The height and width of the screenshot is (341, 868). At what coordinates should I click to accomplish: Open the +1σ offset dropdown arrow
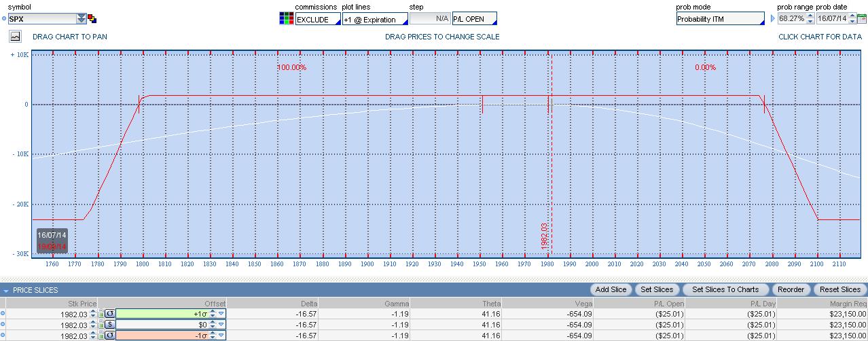[x=221, y=314]
